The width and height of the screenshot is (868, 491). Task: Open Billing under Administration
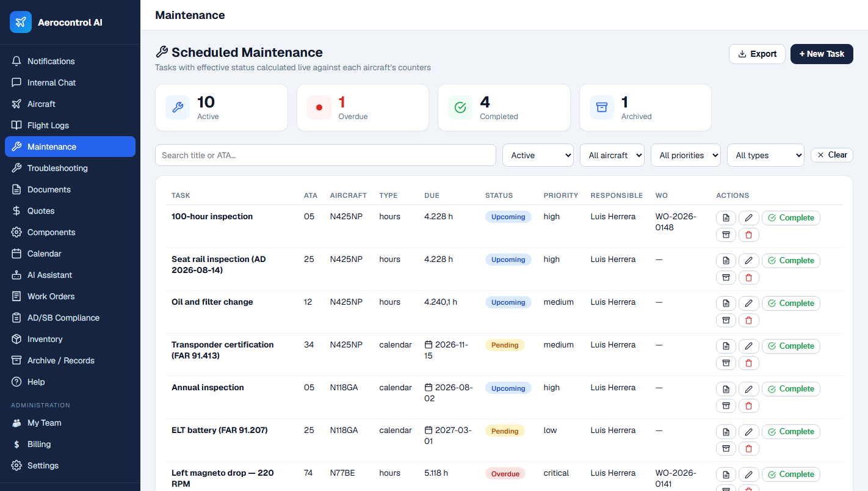[70, 444]
